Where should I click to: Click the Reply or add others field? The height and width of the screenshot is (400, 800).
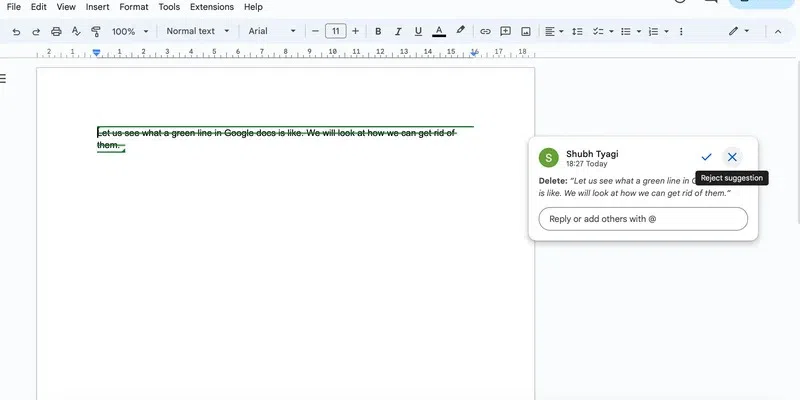click(x=643, y=219)
